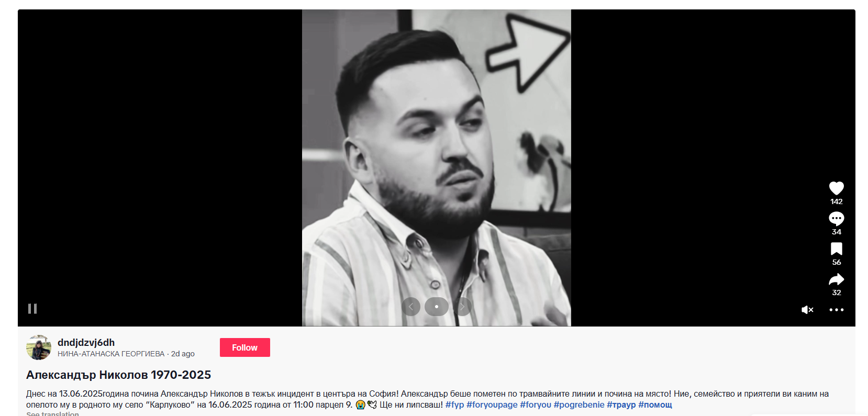868x416 pixels.
Task: Follow the dndjdzvj6dh account
Action: pos(244,347)
